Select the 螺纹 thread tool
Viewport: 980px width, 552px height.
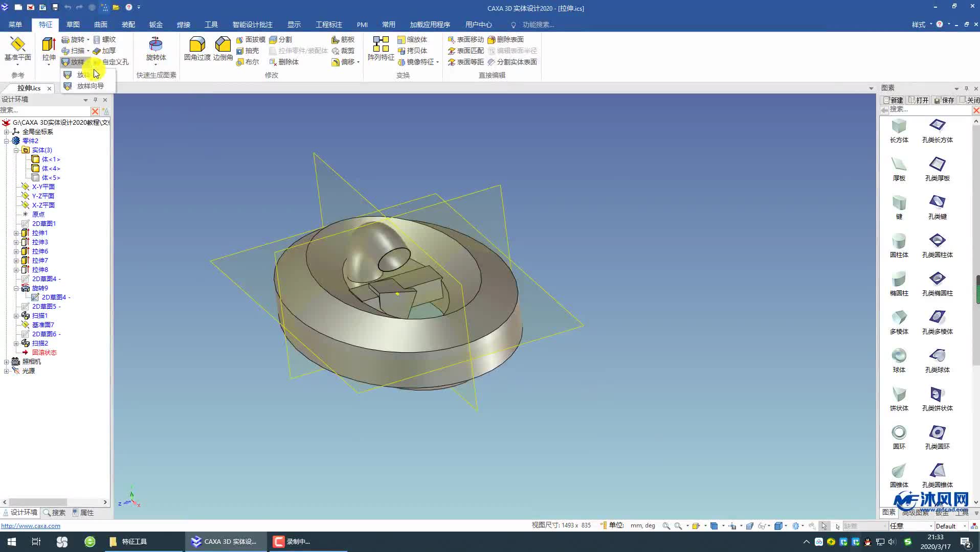pos(104,39)
